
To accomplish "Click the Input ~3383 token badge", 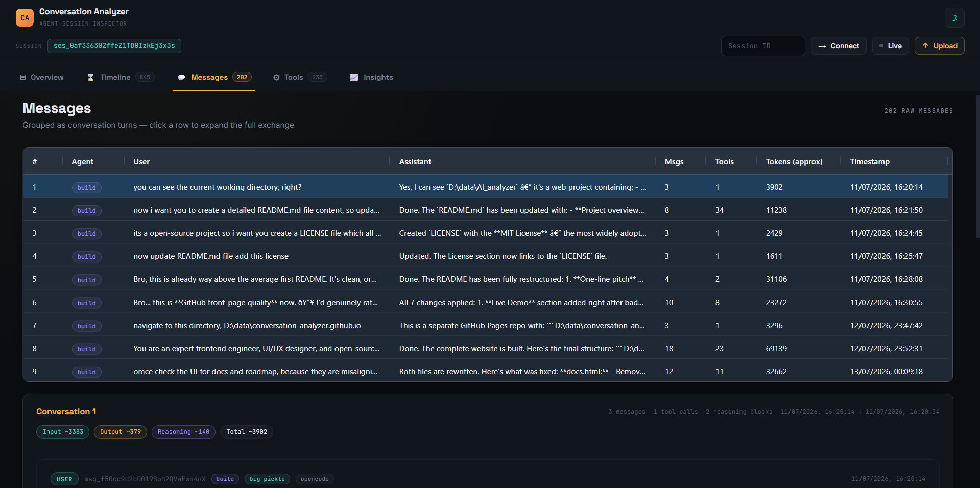I will click(63, 432).
